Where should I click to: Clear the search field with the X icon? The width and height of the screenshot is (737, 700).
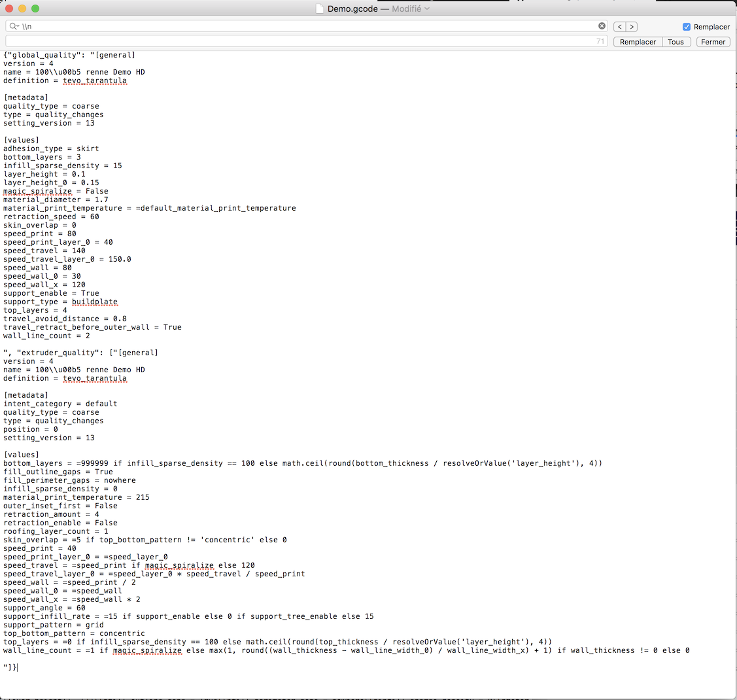tap(602, 26)
